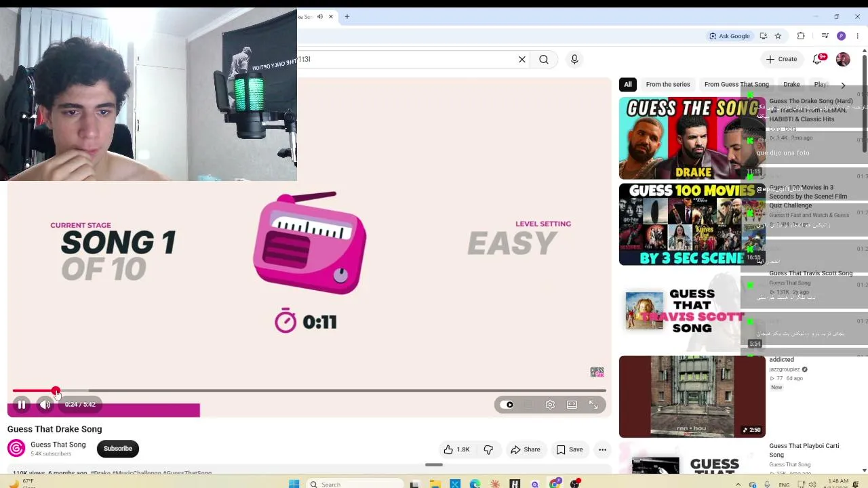Open the Chrome extensions puzzle icon
Image resolution: width=868 pixels, height=488 pixels.
801,36
